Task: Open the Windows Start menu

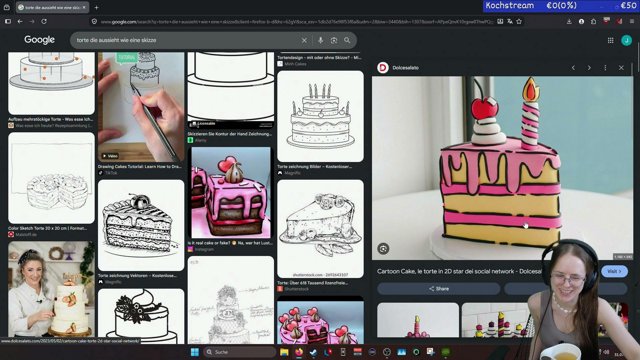Action: [x=195, y=352]
